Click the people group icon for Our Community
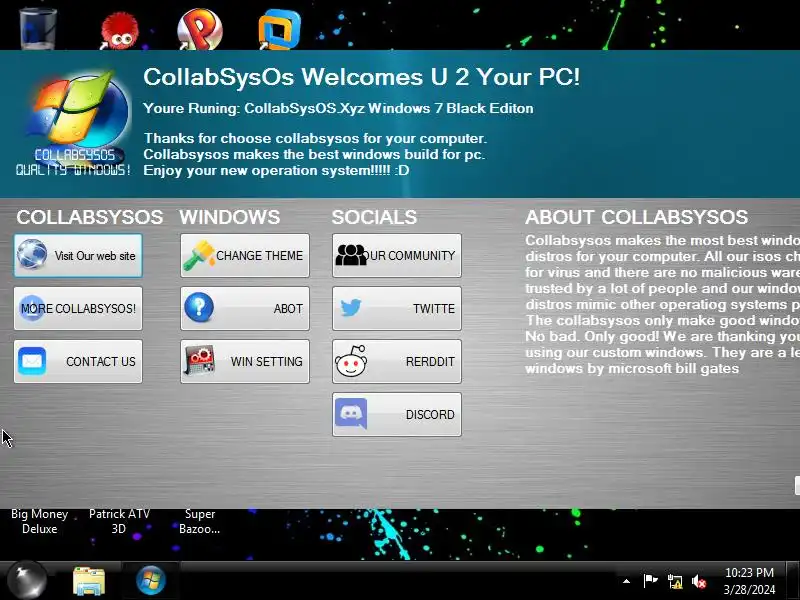Viewport: 800px width, 600px height. (x=351, y=255)
